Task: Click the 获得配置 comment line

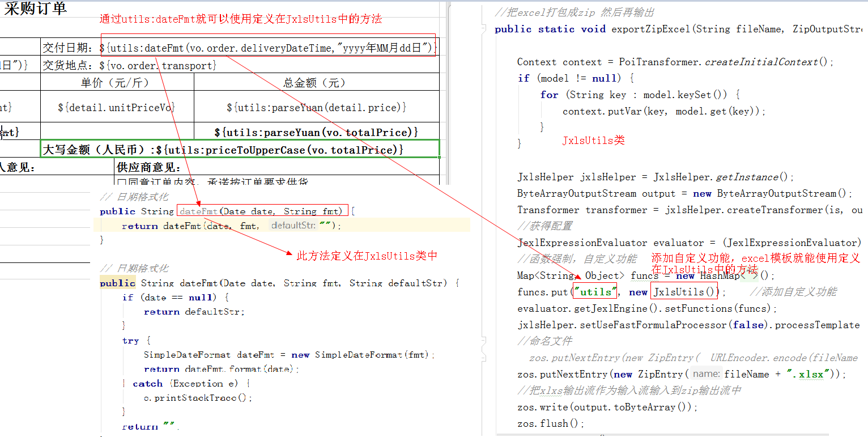Action: click(544, 226)
